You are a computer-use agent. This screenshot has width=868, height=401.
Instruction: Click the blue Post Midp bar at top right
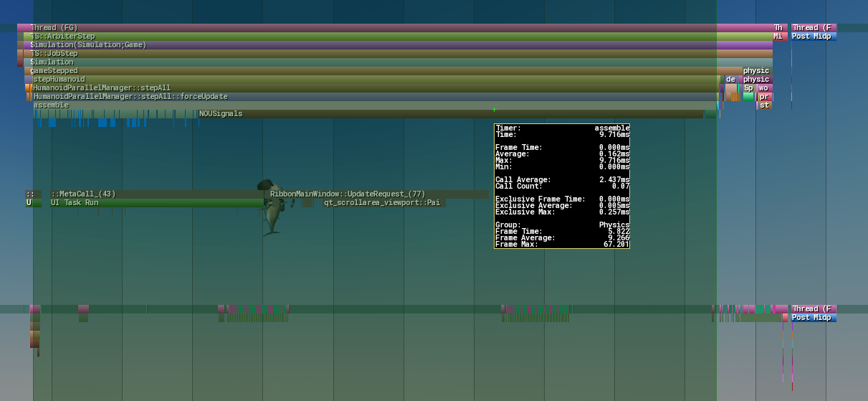coord(814,36)
